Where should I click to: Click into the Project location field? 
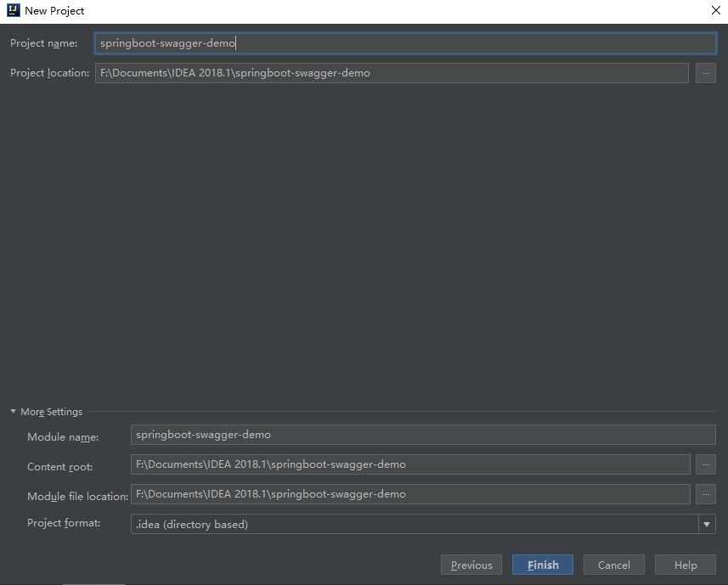392,73
